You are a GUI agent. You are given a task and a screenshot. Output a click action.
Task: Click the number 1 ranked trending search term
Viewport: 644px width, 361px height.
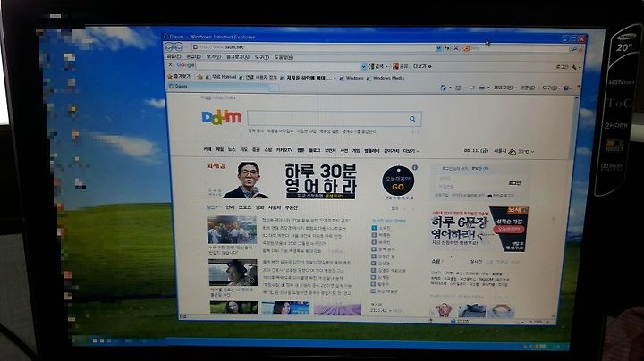pyautogui.click(x=385, y=228)
